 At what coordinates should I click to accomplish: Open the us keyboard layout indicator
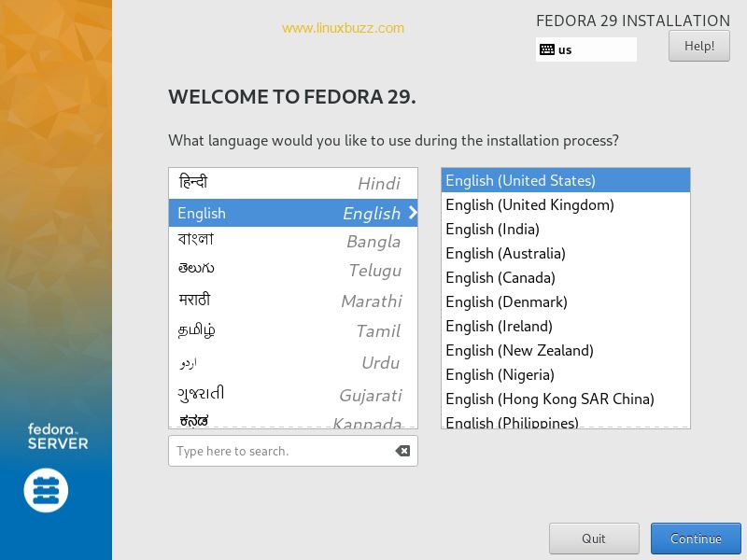(586, 49)
